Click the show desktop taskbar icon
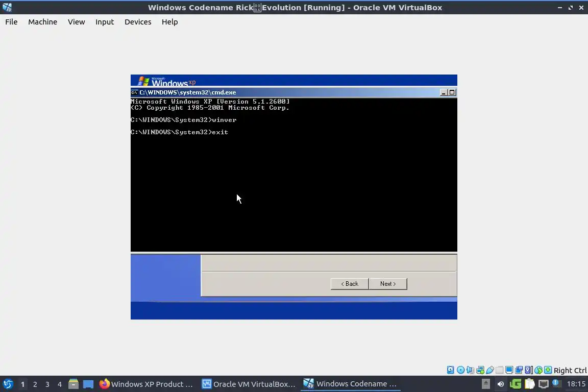Viewport: 588px width, 392px height. pyautogui.click(x=88, y=384)
